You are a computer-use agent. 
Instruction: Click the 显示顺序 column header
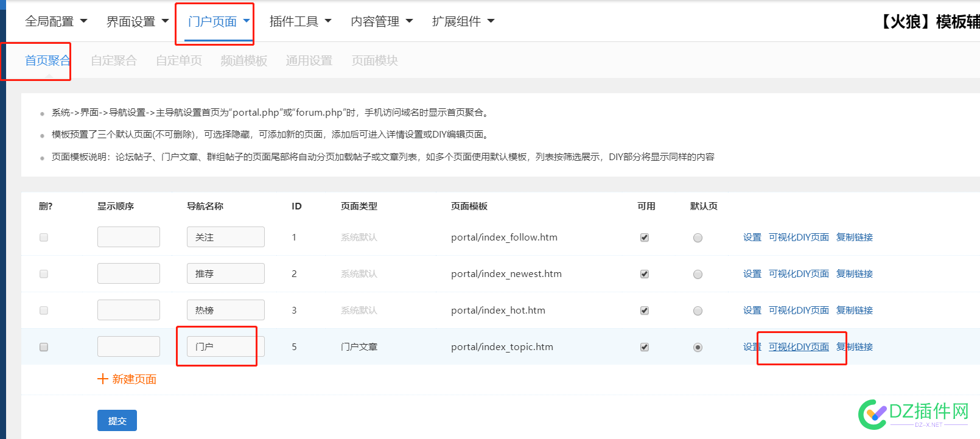coord(116,206)
